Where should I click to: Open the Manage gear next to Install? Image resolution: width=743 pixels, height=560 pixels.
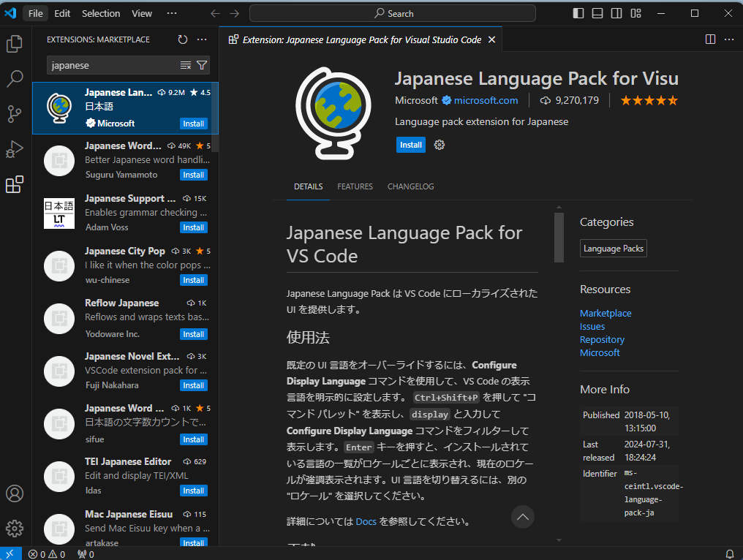438,145
